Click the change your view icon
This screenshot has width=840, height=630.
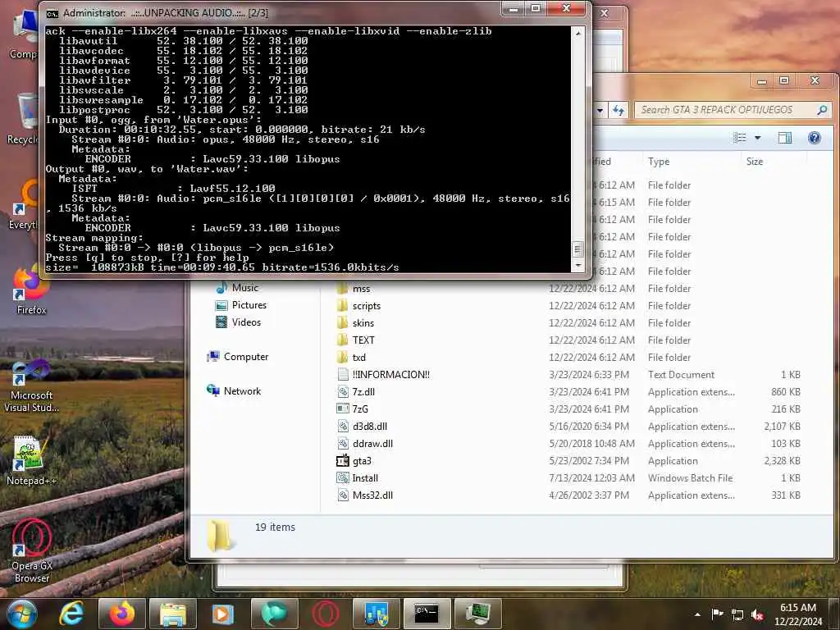tap(740, 138)
